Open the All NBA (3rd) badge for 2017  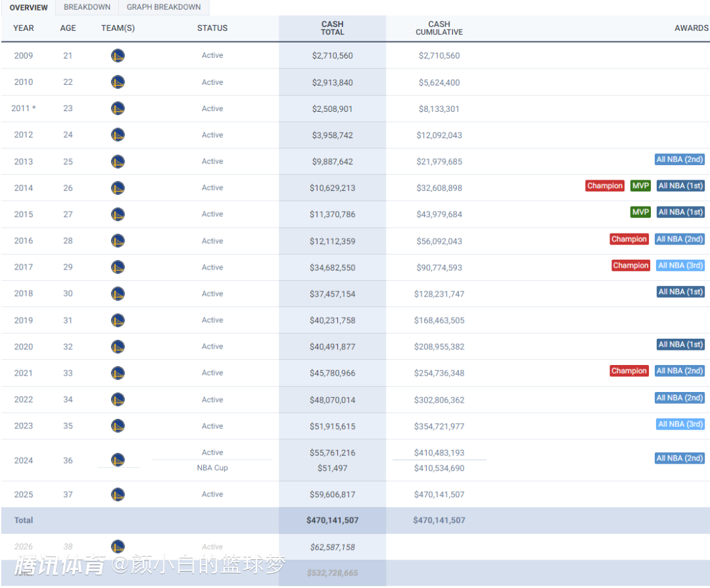tap(680, 266)
